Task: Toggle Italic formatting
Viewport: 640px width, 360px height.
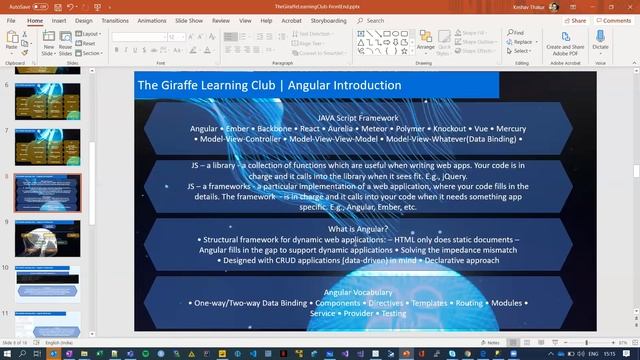Action: click(126, 50)
